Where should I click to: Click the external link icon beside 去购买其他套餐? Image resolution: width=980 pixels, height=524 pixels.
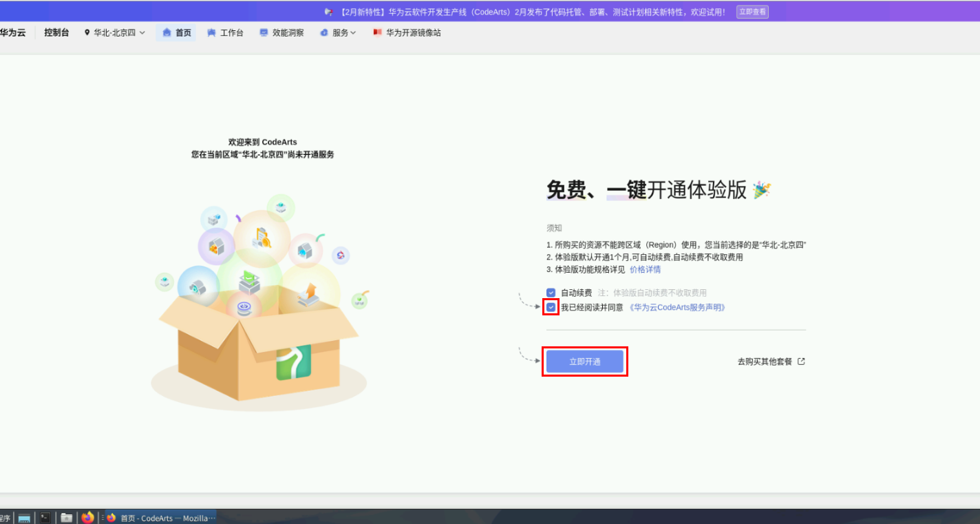tap(801, 361)
